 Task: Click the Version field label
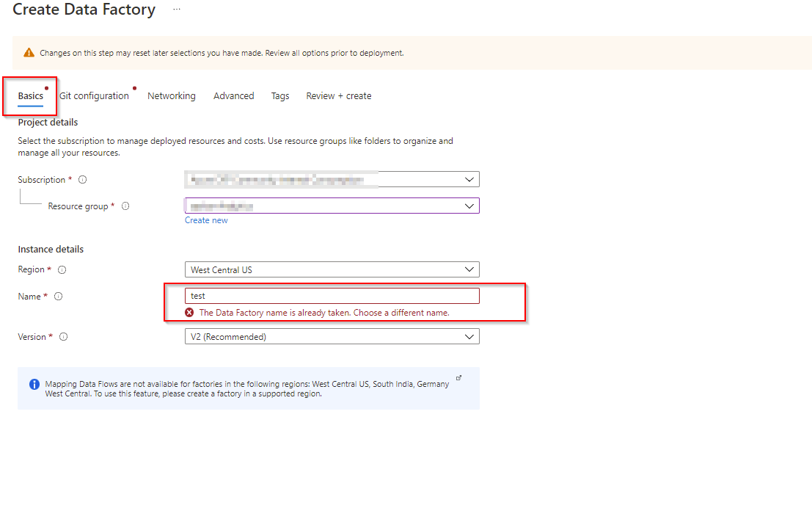pos(32,337)
